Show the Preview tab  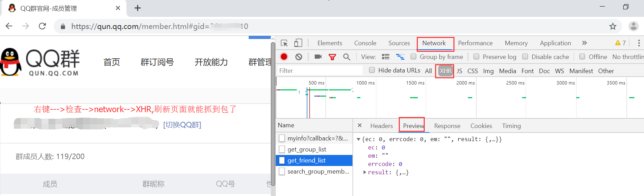(x=413, y=126)
